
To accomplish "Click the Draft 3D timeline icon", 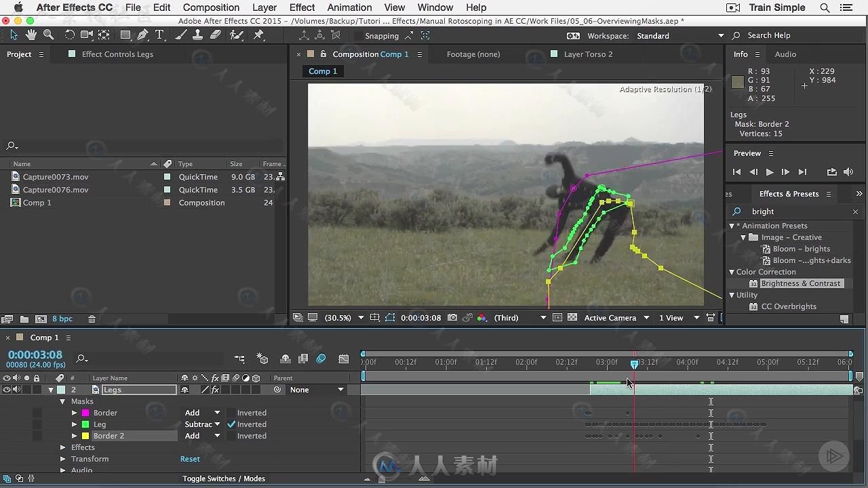I will (263, 359).
